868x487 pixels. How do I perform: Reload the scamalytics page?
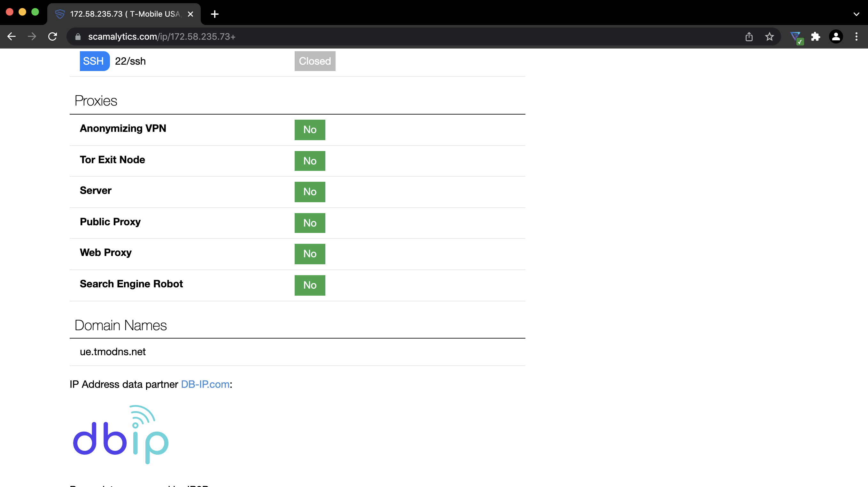click(52, 36)
